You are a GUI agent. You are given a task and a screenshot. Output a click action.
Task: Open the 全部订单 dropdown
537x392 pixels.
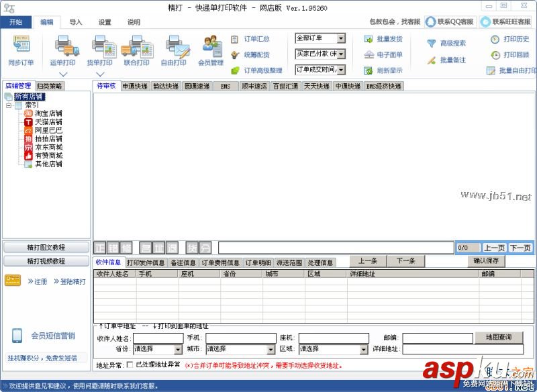pos(341,38)
